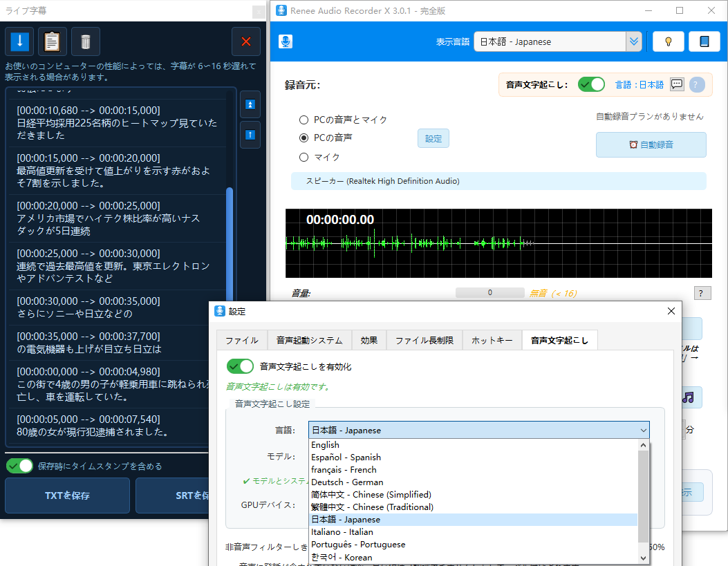
Task: Choose 한국어 - Korean in language list
Action: [x=473, y=557]
